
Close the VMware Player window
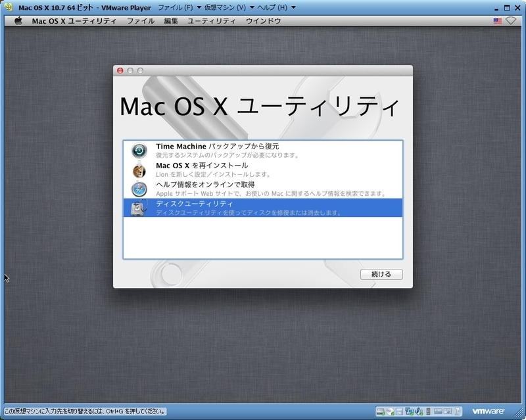click(x=517, y=8)
